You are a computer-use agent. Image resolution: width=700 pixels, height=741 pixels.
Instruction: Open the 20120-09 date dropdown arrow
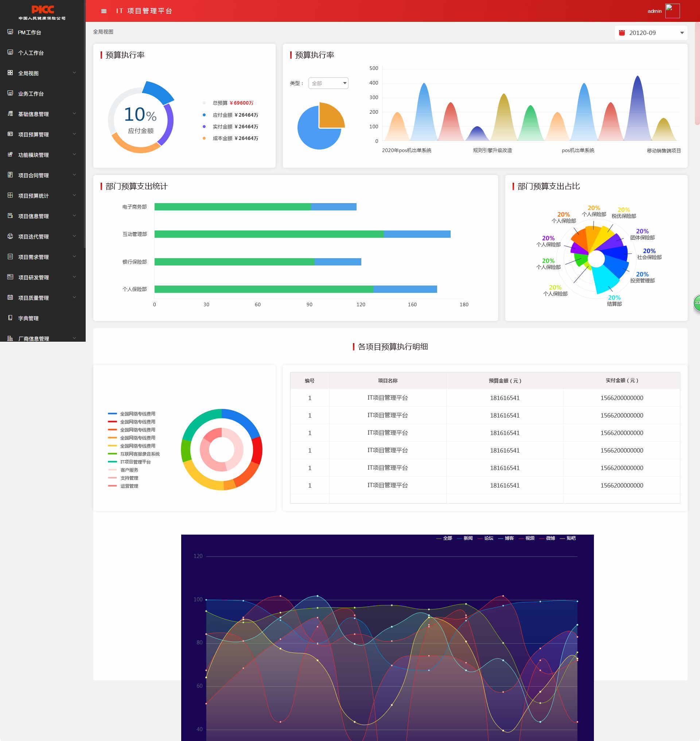tap(682, 33)
